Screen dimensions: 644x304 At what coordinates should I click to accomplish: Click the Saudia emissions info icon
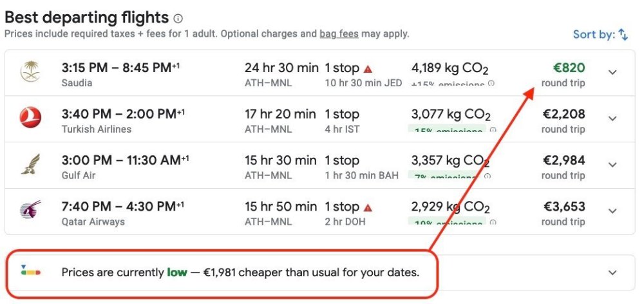[x=491, y=84]
